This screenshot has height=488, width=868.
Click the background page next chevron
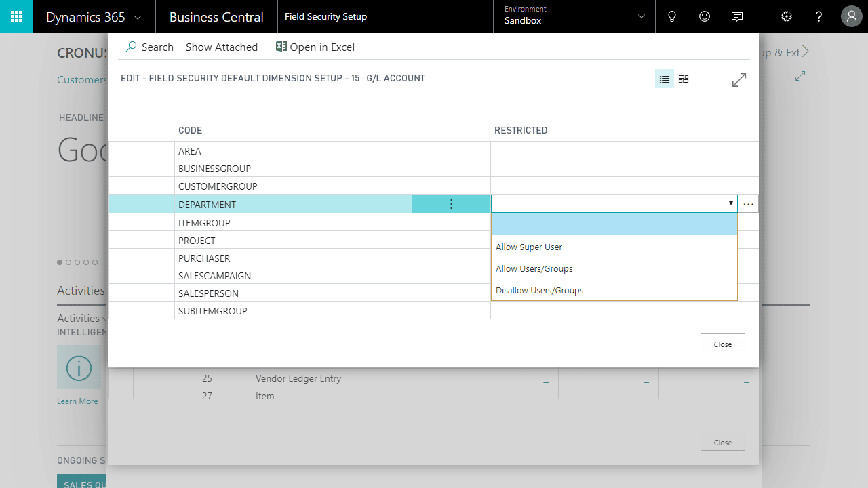tap(806, 52)
